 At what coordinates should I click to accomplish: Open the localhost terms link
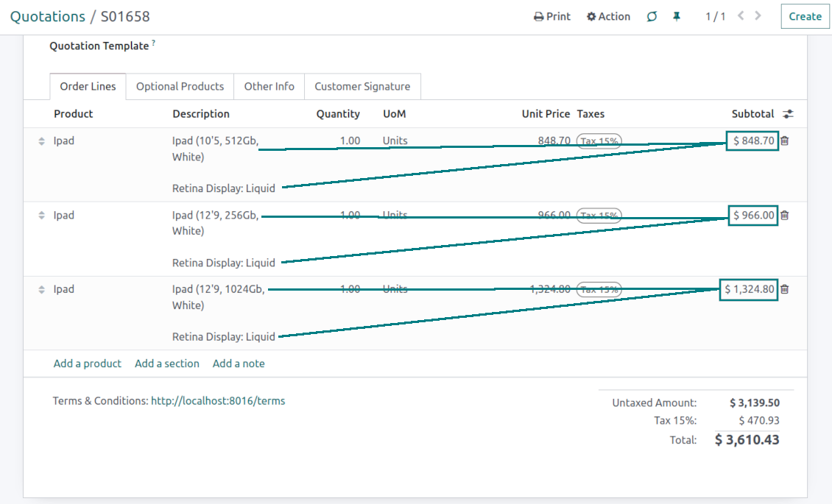point(218,401)
